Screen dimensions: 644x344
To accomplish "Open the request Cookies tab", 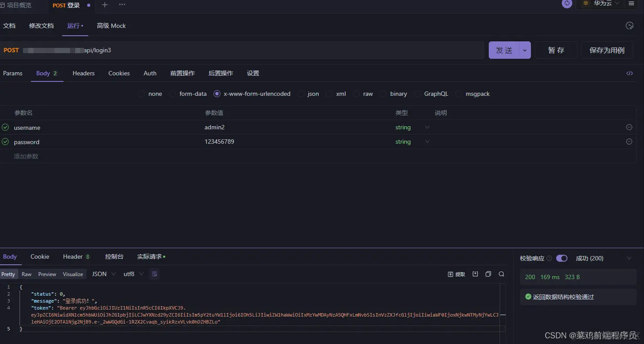I will [x=119, y=73].
